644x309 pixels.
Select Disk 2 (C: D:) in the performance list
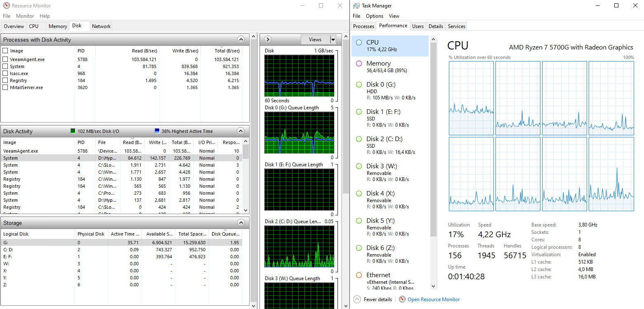[390, 145]
